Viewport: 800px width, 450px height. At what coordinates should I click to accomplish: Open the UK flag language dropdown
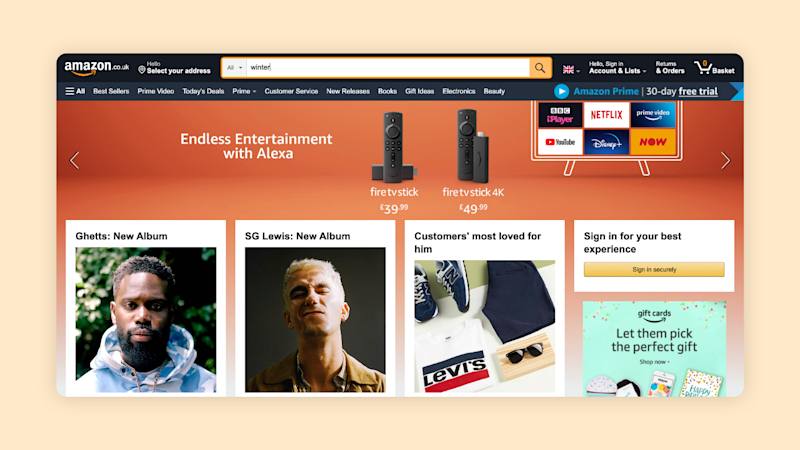click(571, 69)
